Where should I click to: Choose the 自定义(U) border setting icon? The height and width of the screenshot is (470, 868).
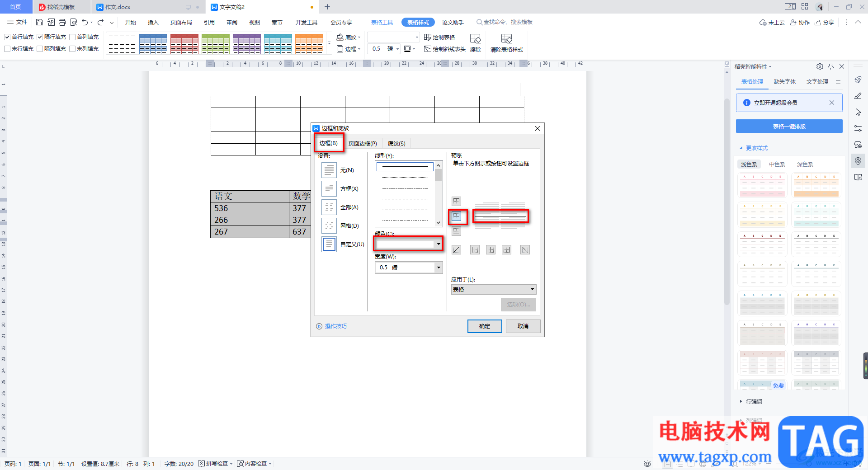point(329,244)
